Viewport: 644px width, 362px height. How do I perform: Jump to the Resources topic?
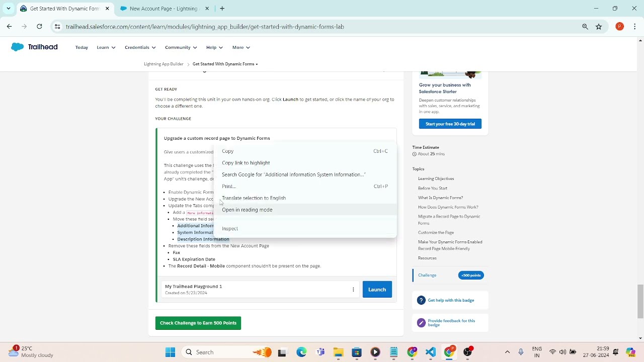pos(427,258)
